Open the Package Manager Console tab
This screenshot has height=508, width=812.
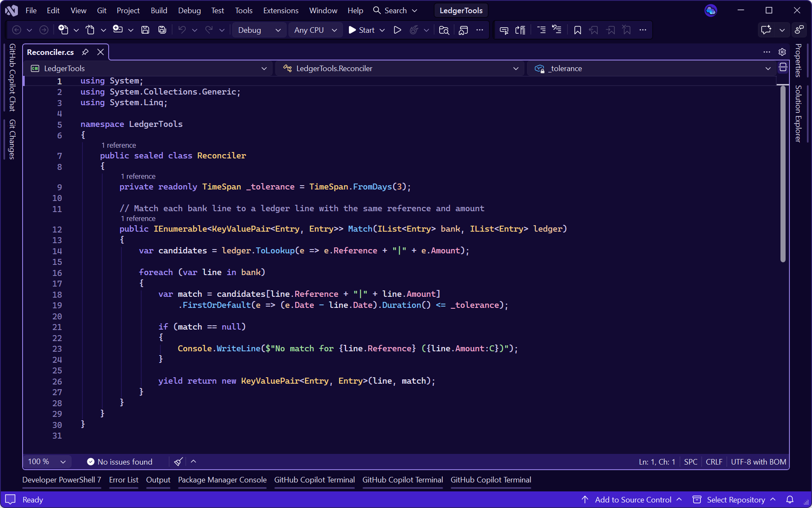[x=222, y=480]
